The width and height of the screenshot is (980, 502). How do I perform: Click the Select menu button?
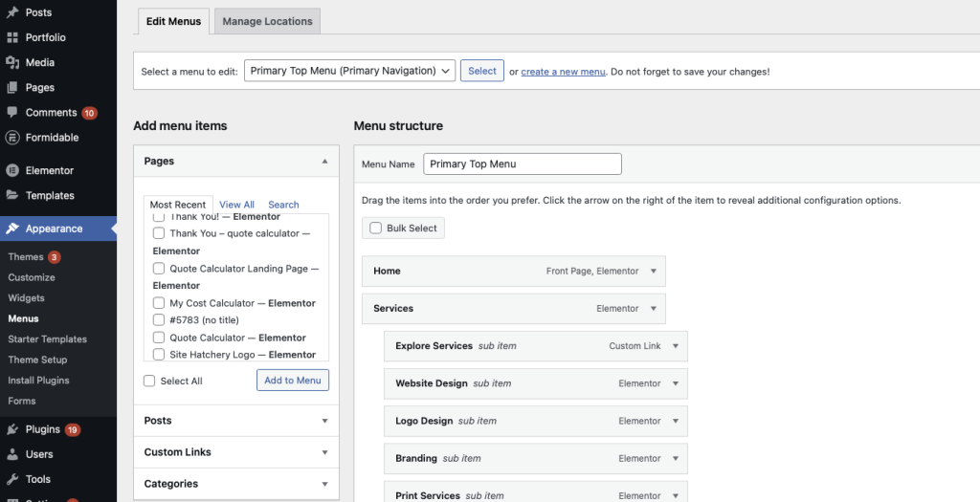coord(482,71)
